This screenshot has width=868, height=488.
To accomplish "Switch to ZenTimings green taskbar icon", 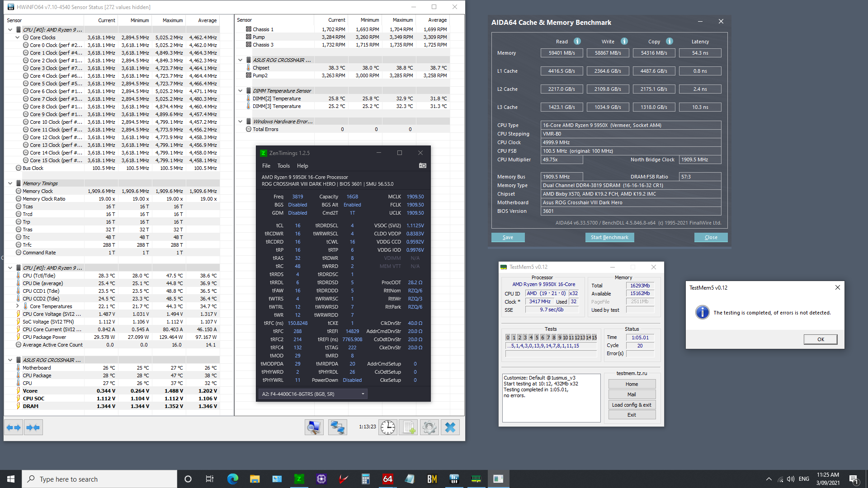I will pos(299,479).
